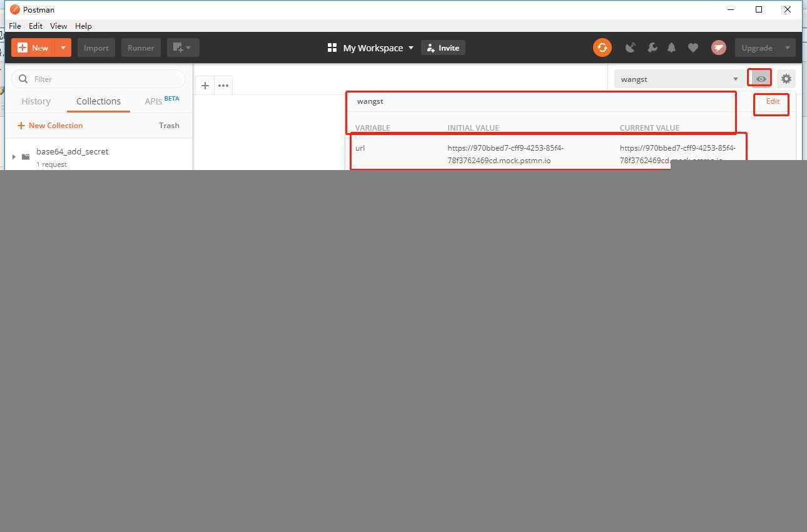Click the New Collection link
The image size is (807, 532).
(50, 125)
